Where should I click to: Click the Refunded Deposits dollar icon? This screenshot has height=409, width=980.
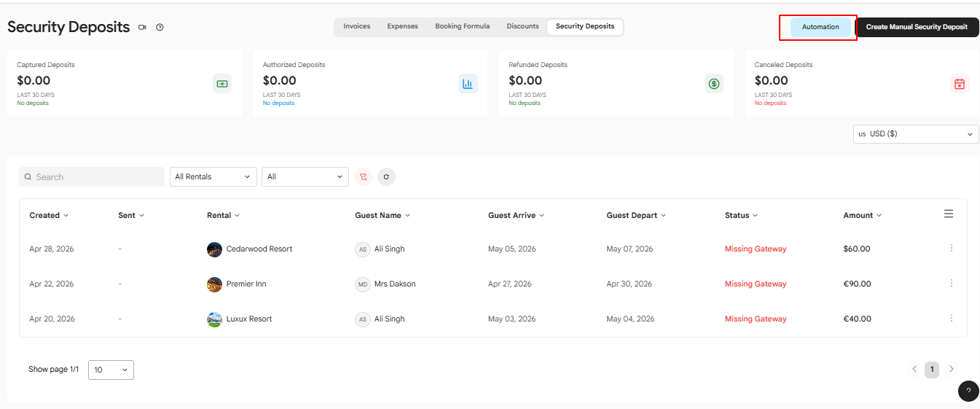[x=714, y=84]
